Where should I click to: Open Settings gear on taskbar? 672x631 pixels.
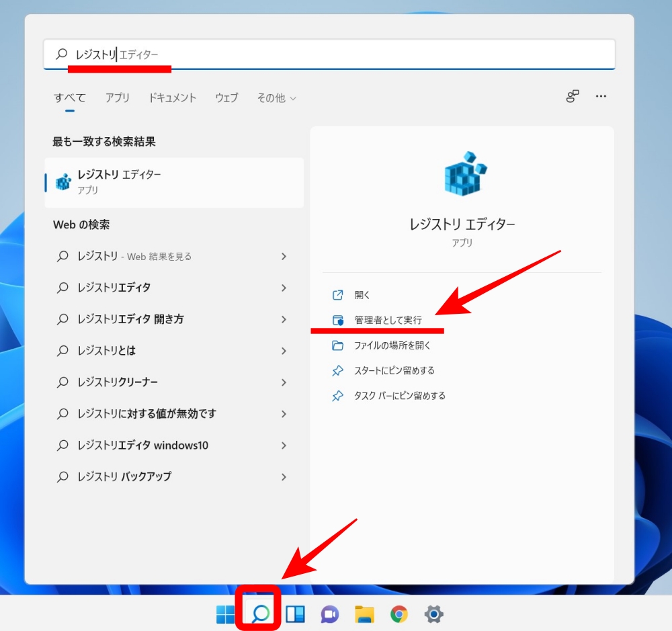click(x=433, y=614)
